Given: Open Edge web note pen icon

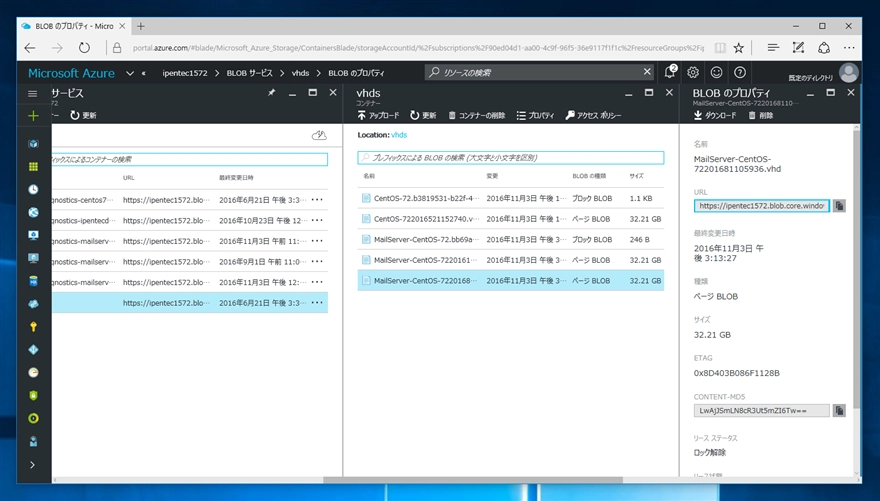Looking at the screenshot, I should 798,48.
